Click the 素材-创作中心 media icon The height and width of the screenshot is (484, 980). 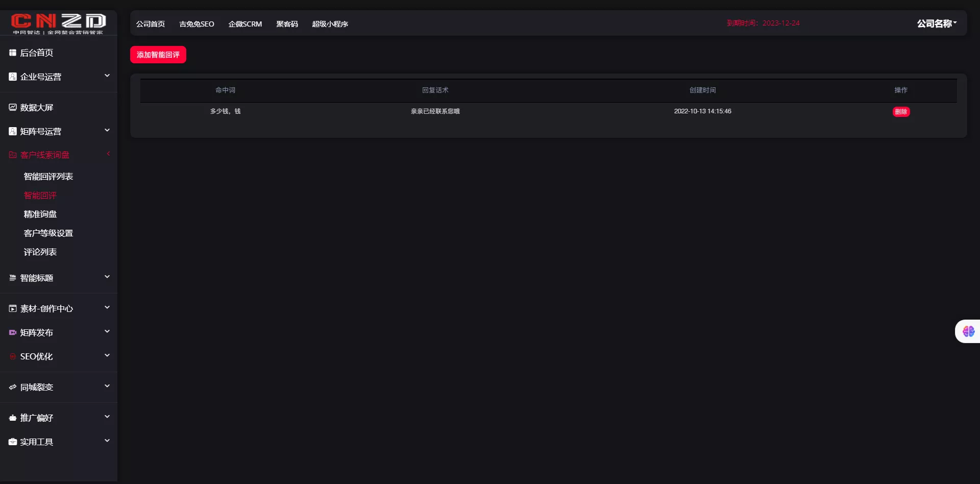(x=13, y=308)
